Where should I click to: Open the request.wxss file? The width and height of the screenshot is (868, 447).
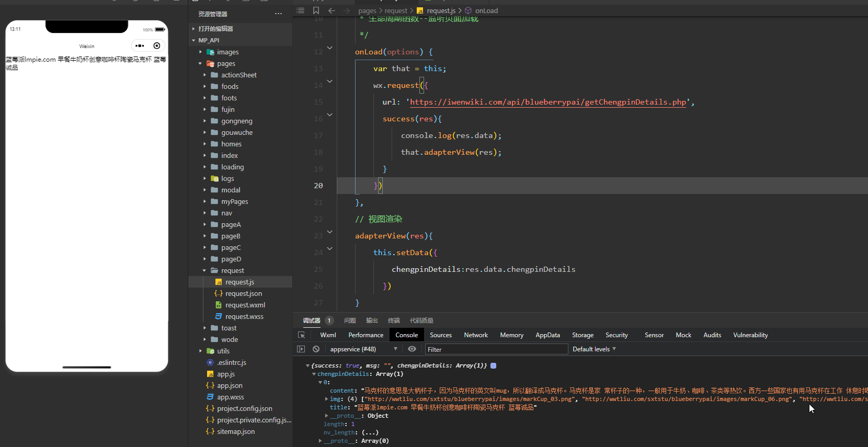pos(241,316)
